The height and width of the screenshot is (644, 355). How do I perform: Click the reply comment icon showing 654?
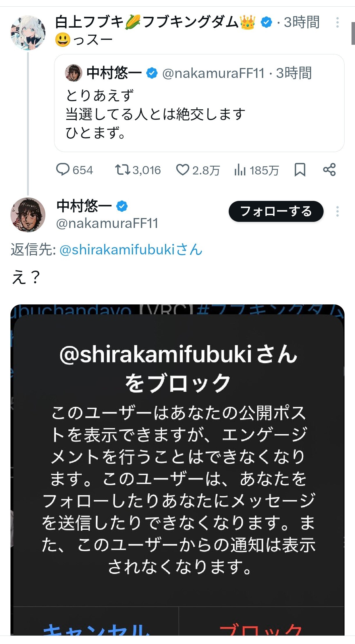click(63, 170)
